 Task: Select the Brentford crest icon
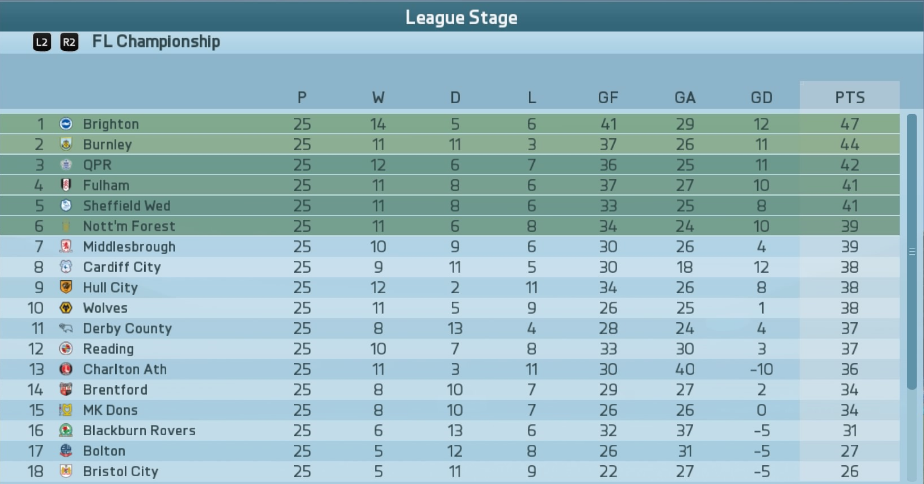(66, 390)
